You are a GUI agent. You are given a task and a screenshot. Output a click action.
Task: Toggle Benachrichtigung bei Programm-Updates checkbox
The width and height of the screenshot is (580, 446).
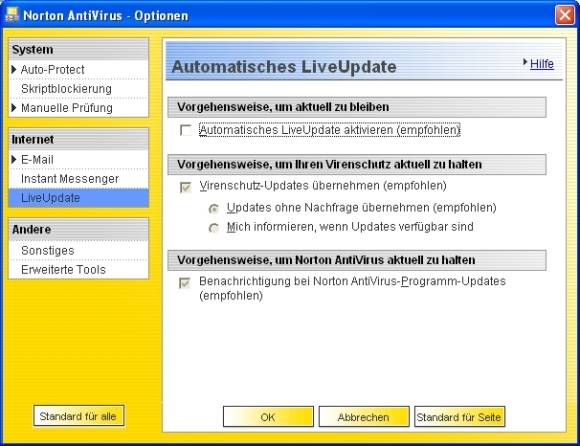tap(185, 283)
